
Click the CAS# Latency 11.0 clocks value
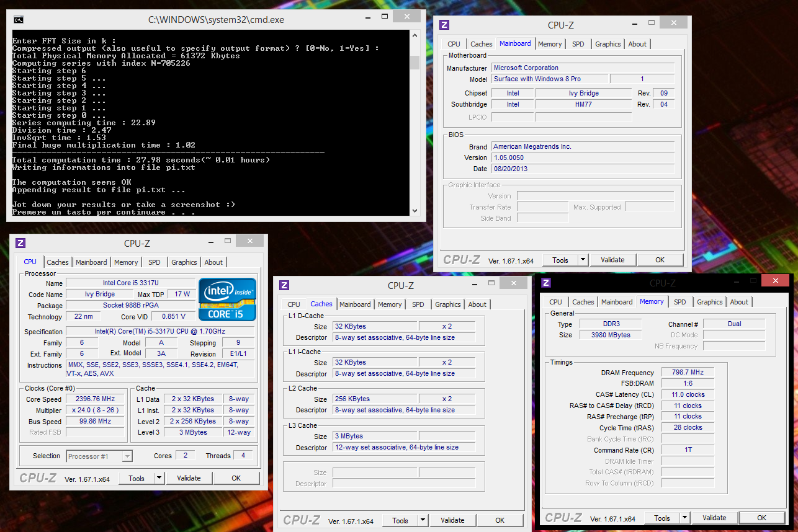(x=688, y=394)
